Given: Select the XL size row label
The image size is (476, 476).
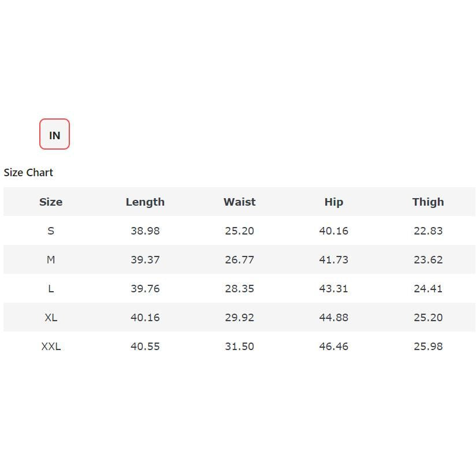Looking at the screenshot, I should coord(51,318).
